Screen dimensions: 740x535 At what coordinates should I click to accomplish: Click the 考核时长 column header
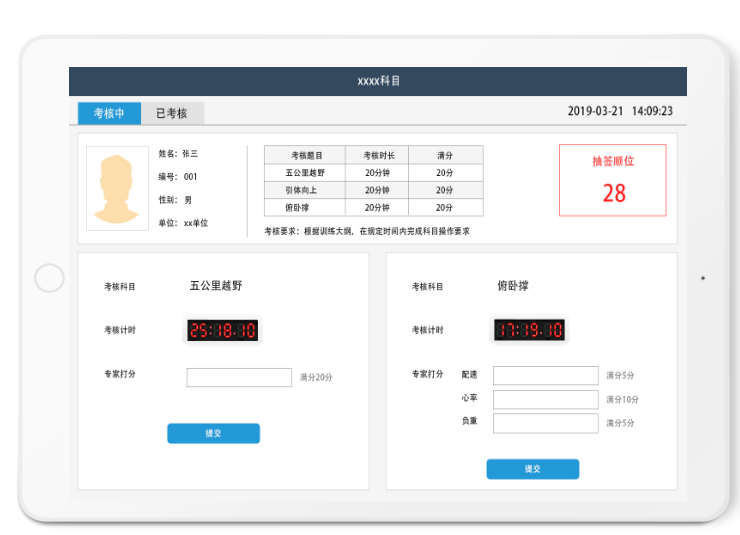coord(377,155)
